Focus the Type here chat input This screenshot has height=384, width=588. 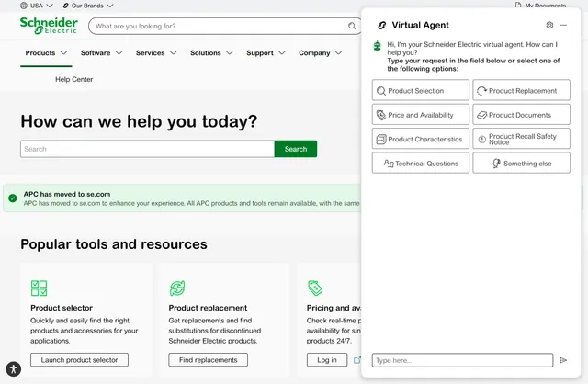[x=462, y=360]
